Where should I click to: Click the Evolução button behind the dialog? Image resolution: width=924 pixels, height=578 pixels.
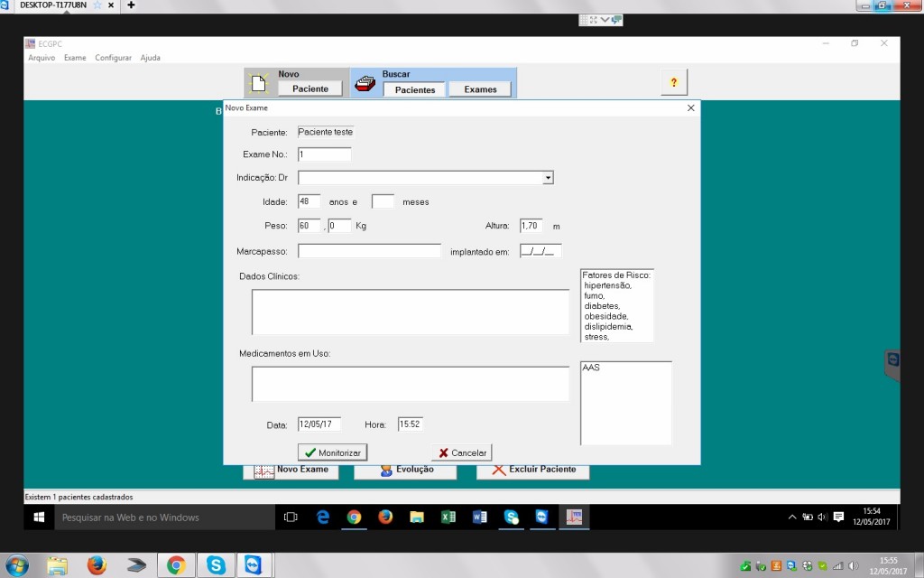(405, 471)
